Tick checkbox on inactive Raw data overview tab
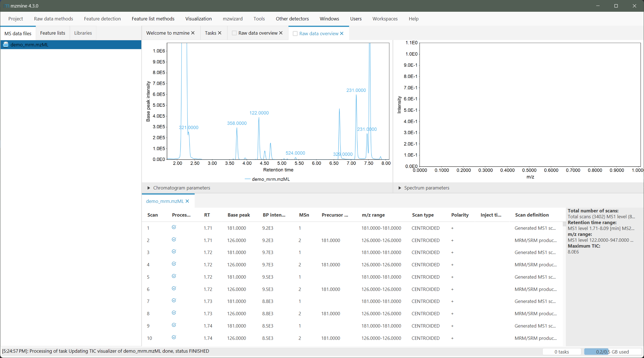Viewport: 644px width, 358px height. [x=234, y=33]
